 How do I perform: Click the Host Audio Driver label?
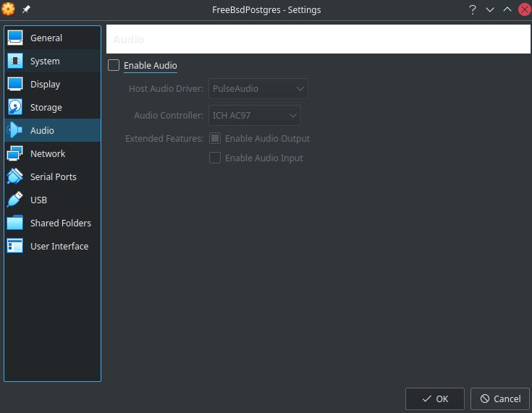(166, 89)
